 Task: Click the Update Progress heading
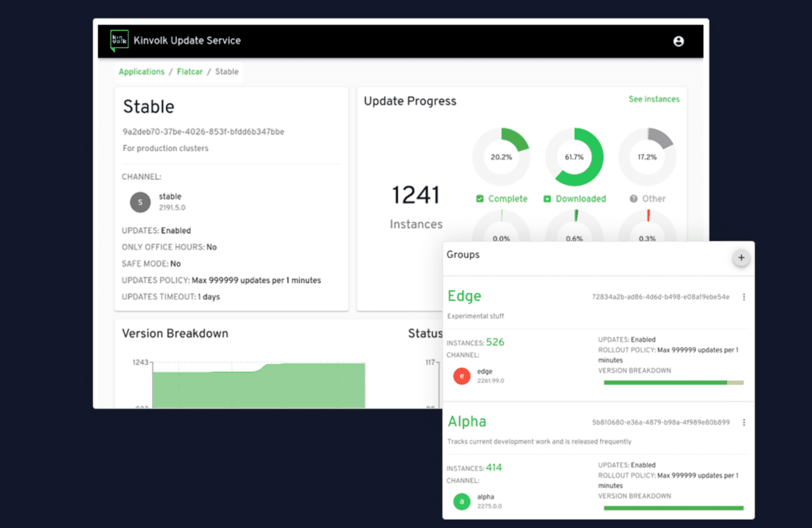410,101
